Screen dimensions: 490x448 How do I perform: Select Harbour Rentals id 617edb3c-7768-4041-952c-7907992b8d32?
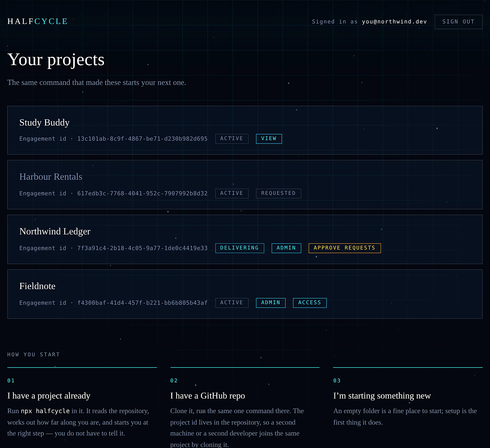(142, 194)
